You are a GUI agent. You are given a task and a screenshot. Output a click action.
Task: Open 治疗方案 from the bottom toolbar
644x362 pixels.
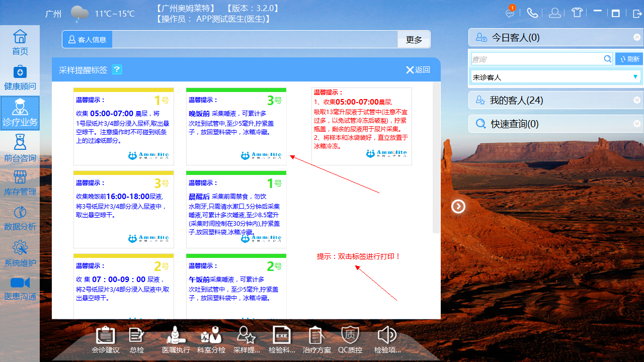[317, 340]
